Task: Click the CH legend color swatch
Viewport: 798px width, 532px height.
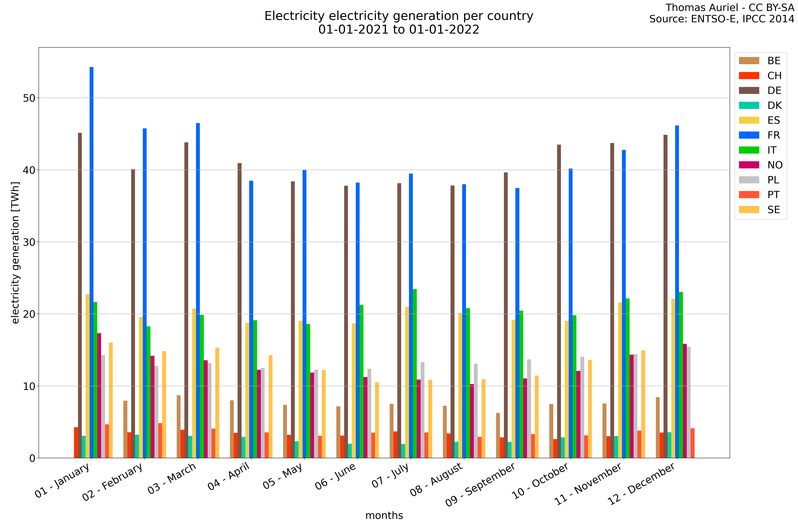Action: [749, 76]
